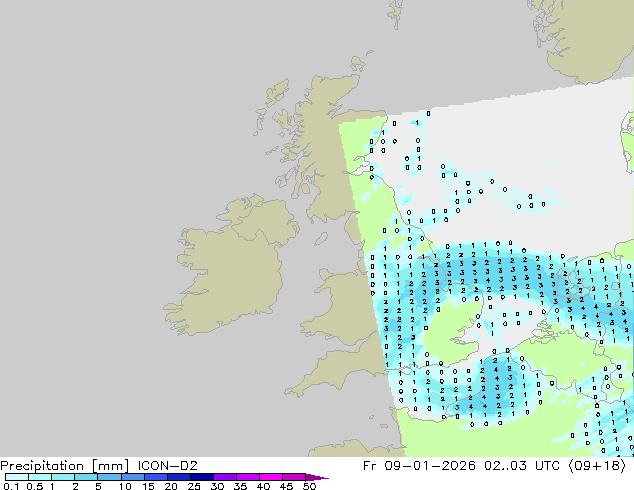Image resolution: width=634 pixels, height=490 pixels.
Task: Click the 40–45 mm magenta legend swatch
Action: pyautogui.click(x=271, y=477)
